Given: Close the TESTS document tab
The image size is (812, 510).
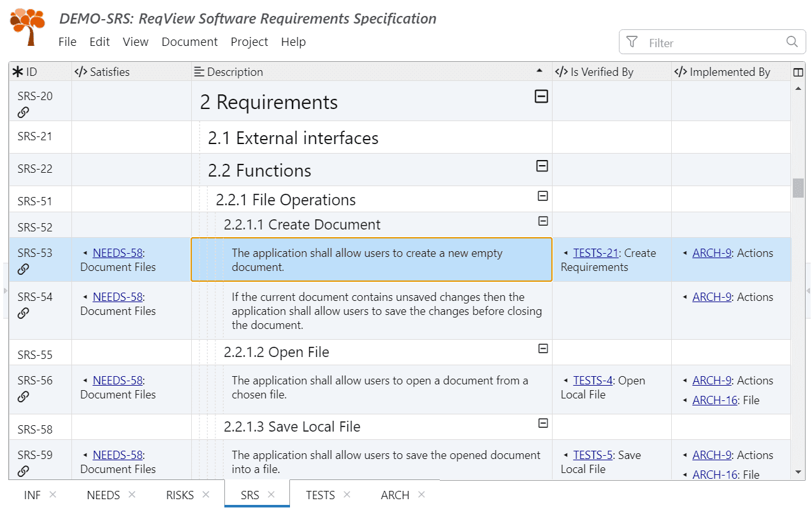Looking at the screenshot, I should click(347, 495).
